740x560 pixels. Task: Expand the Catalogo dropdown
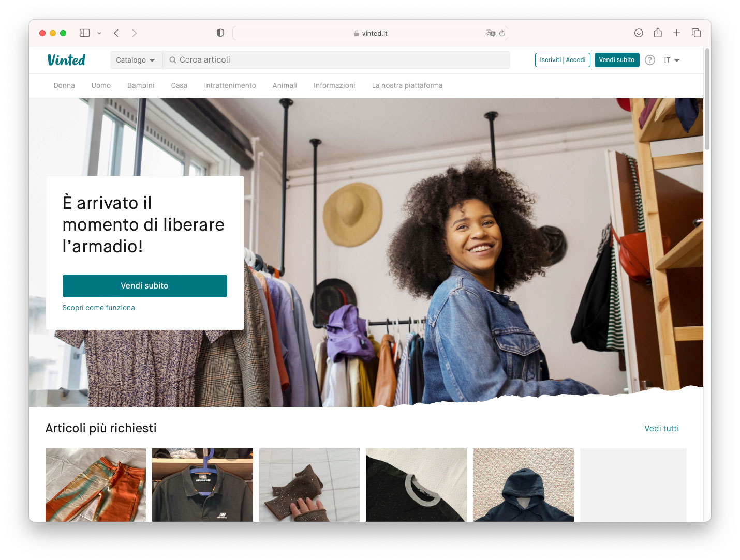[136, 60]
